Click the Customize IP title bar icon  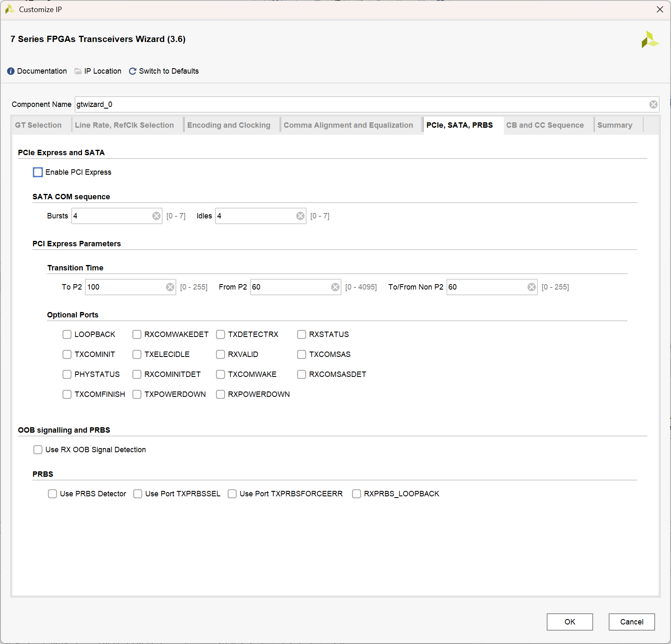pyautogui.click(x=10, y=9)
